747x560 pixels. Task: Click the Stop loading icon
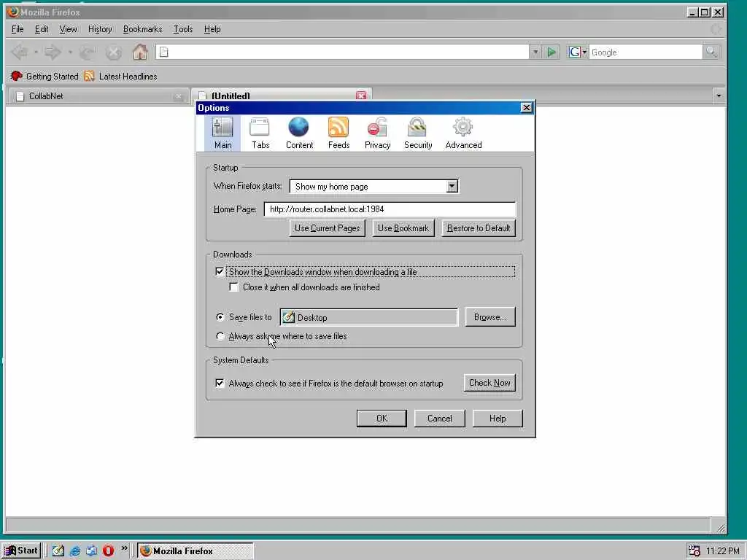[x=113, y=52]
